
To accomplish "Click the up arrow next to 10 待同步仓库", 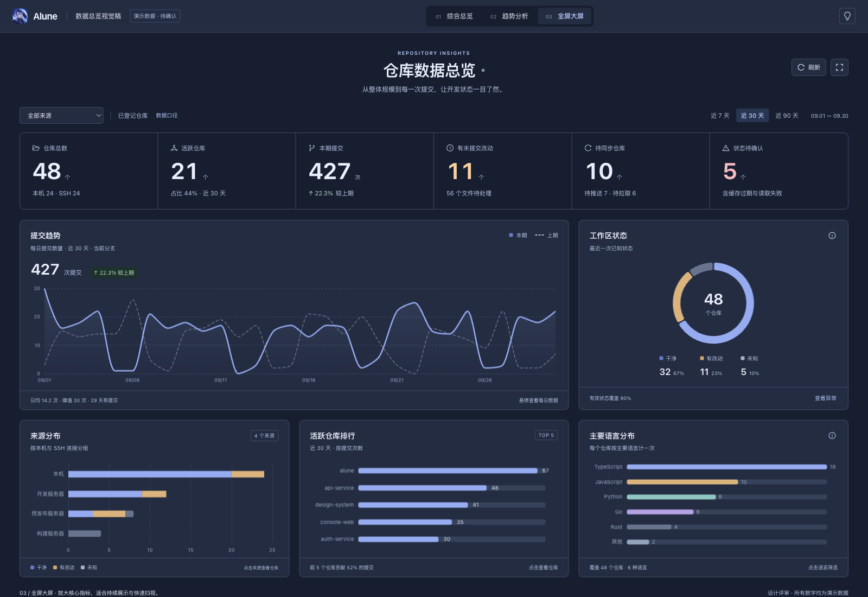I will click(x=619, y=177).
